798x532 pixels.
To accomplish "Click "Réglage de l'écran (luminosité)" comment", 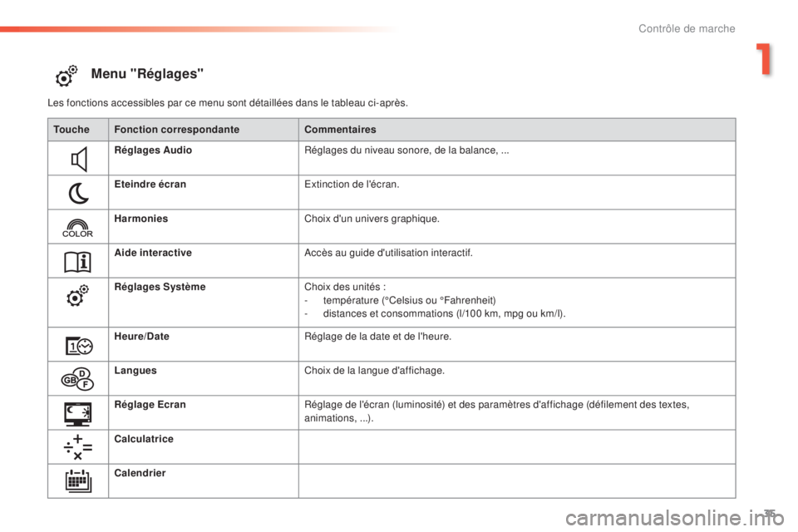I will 496,411.
